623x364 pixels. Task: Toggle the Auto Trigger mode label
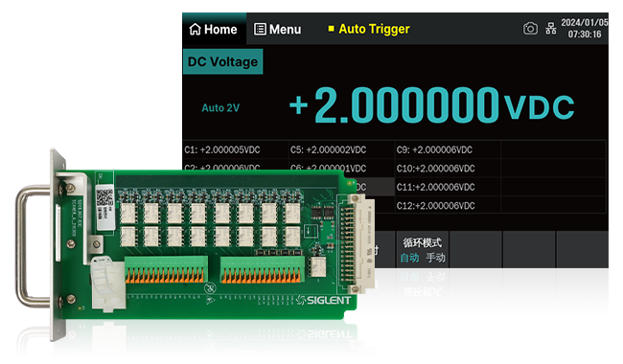374,29
